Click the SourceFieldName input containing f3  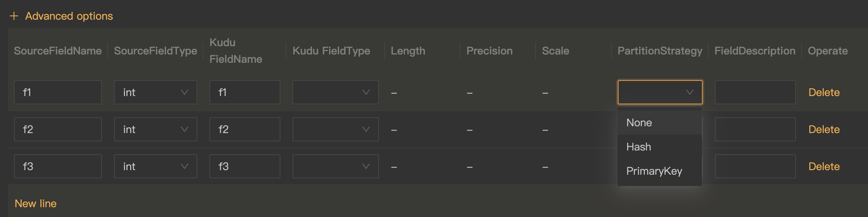click(58, 166)
